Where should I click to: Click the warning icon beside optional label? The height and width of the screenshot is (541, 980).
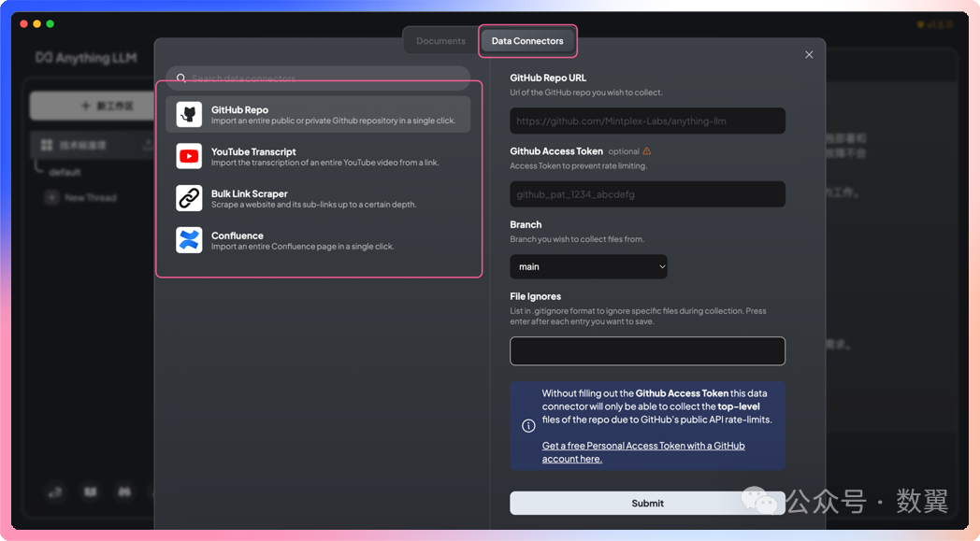647,151
